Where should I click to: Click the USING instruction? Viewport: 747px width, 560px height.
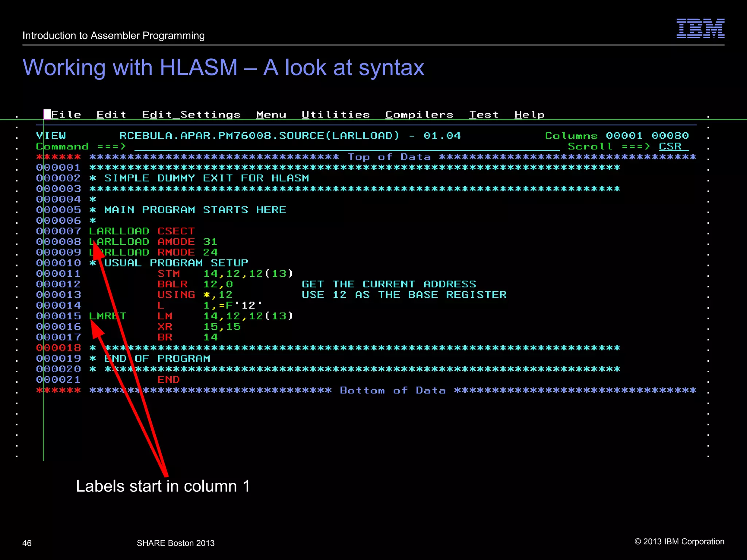(x=176, y=295)
